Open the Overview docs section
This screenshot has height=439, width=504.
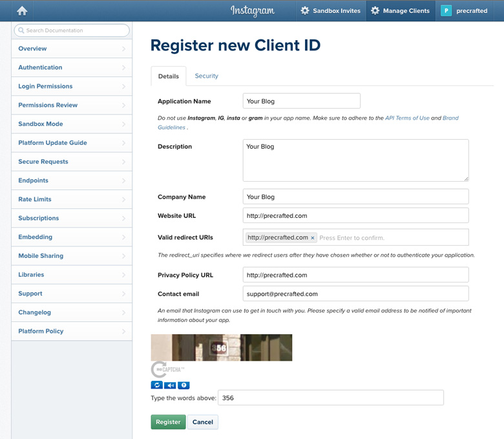point(72,48)
